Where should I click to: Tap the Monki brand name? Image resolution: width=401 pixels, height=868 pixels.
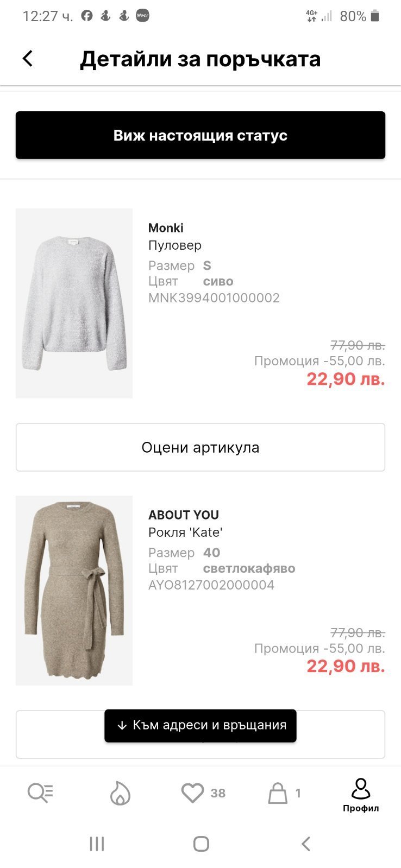(x=166, y=228)
